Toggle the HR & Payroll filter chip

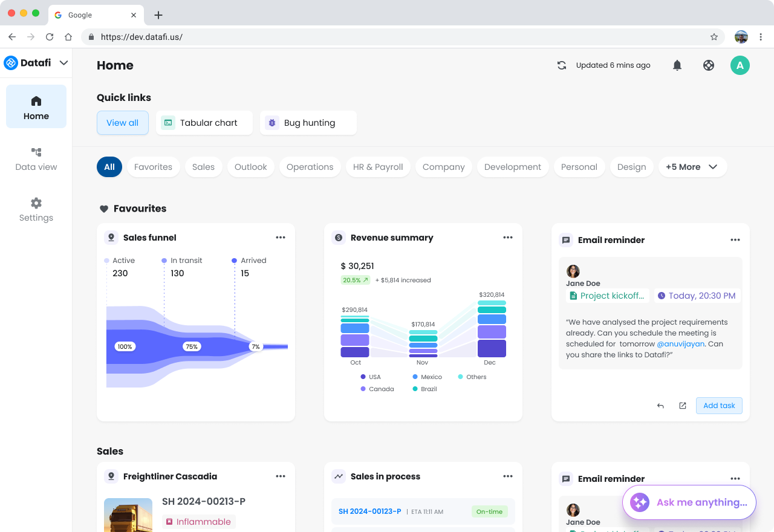coord(378,167)
